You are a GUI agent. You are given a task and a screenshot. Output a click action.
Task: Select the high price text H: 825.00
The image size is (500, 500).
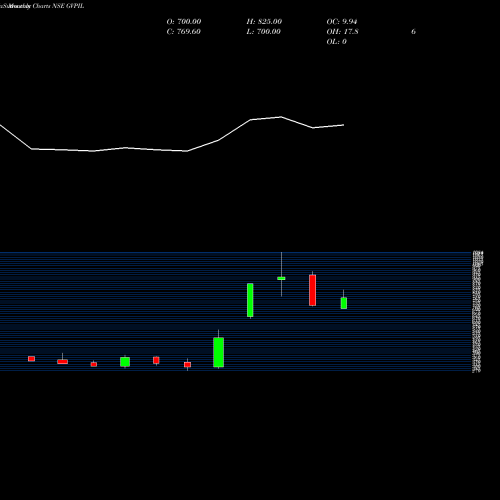tap(264, 22)
